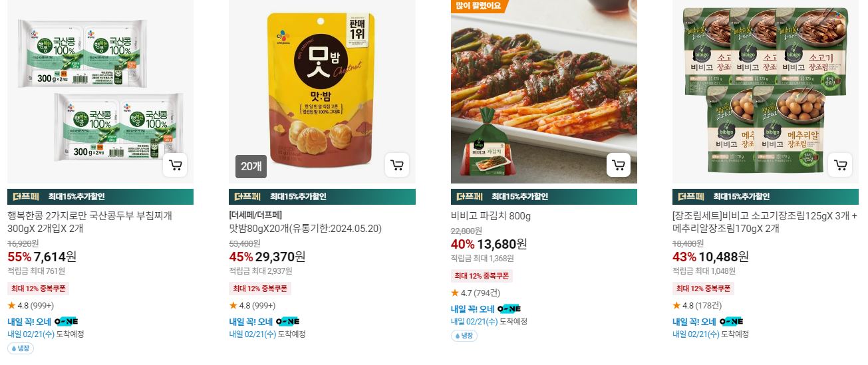
Task: Add the 장조림 set to cart
Action: [841, 165]
